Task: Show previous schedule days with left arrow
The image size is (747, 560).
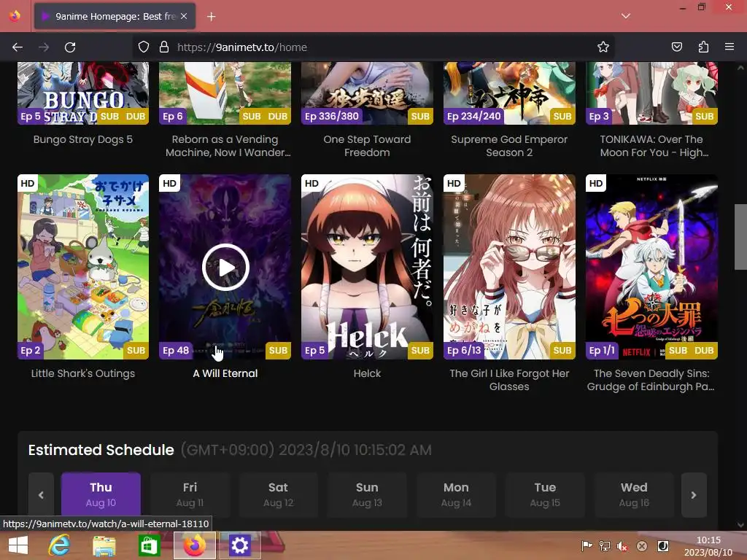Action: tap(41, 495)
